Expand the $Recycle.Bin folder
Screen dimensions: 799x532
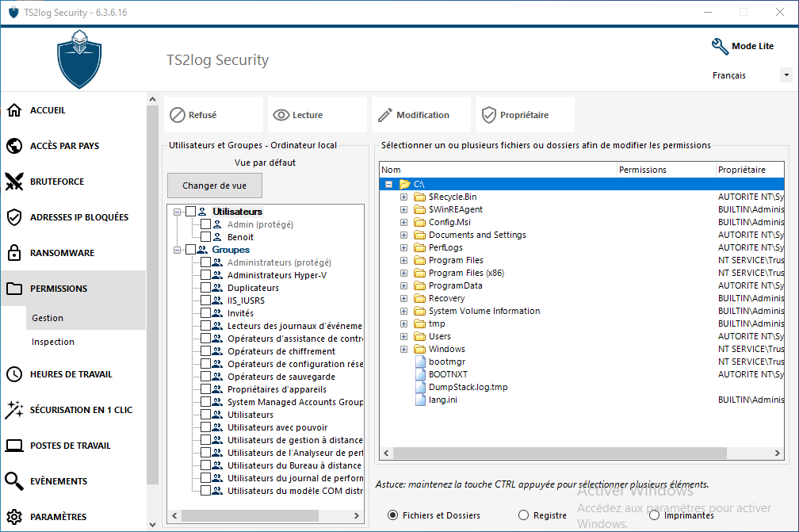coord(403,197)
